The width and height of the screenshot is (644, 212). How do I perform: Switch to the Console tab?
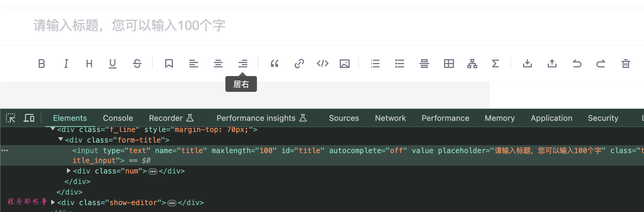(118, 118)
